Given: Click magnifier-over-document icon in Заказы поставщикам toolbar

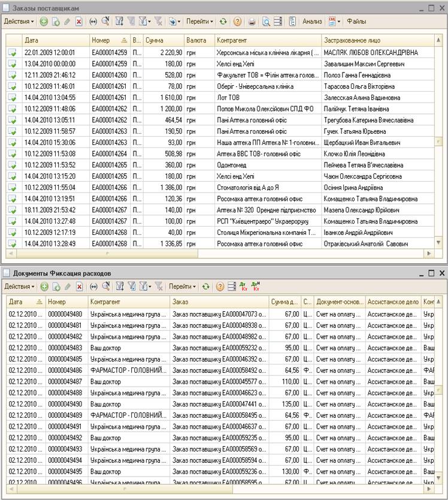Looking at the screenshot, I should [266, 22].
